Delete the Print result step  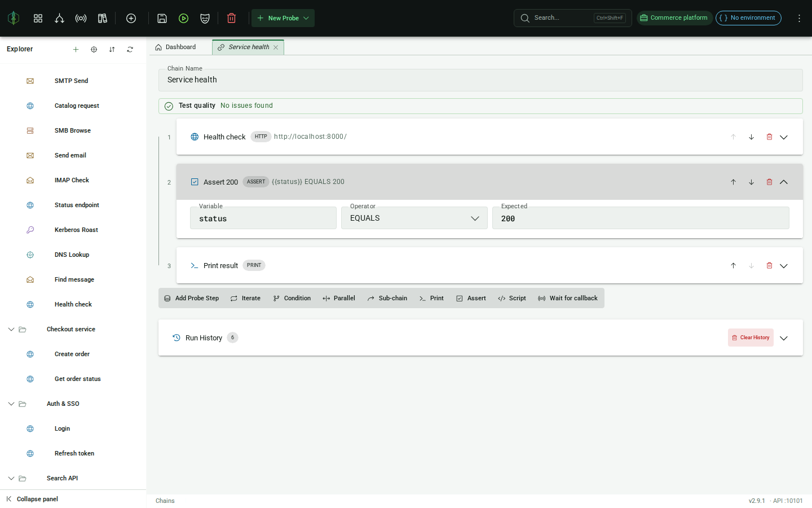point(769,265)
